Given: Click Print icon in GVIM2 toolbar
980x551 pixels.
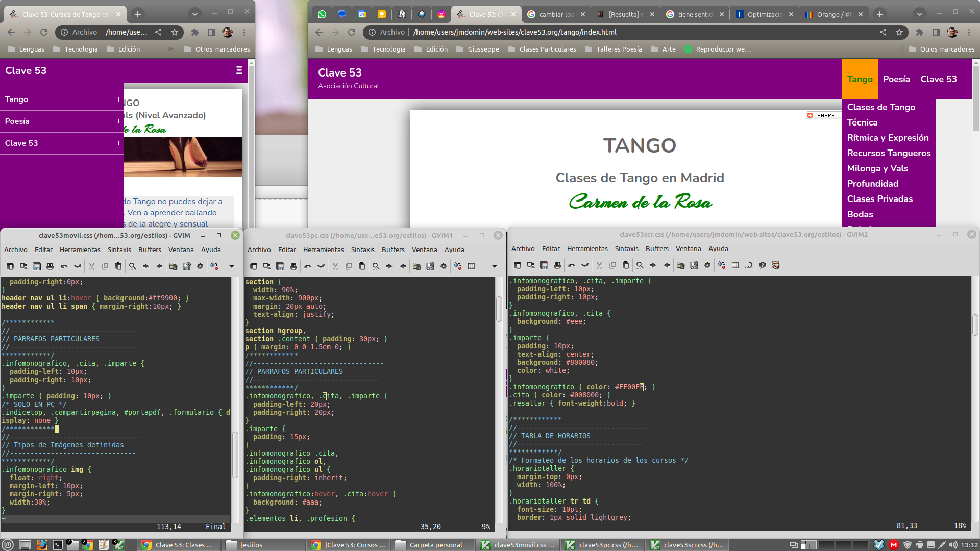Looking at the screenshot, I should (557, 265).
